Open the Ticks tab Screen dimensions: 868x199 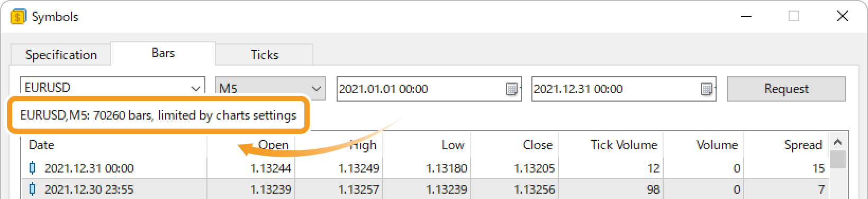[x=264, y=55]
